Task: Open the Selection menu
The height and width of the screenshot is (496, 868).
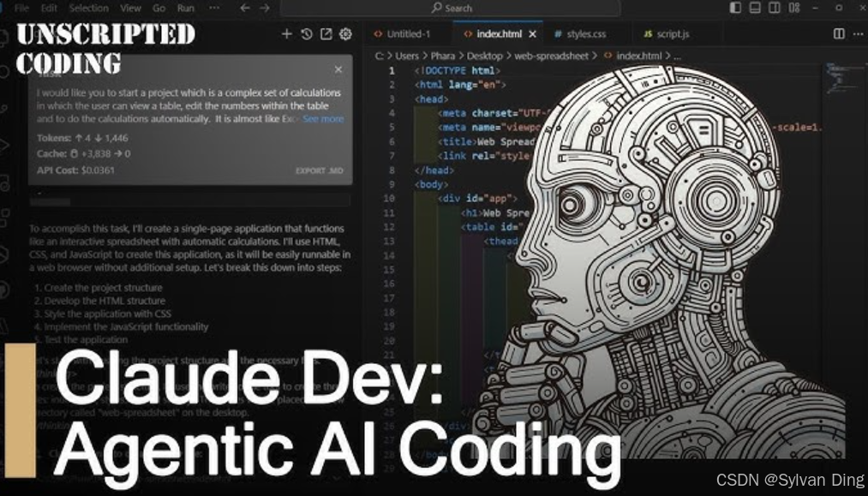Action: [x=88, y=8]
